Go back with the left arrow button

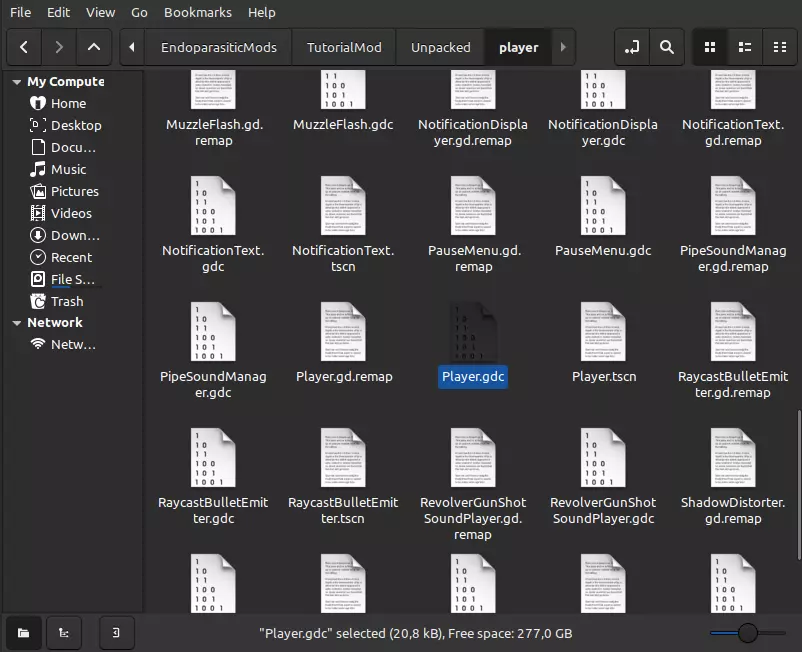pyautogui.click(x=24, y=47)
